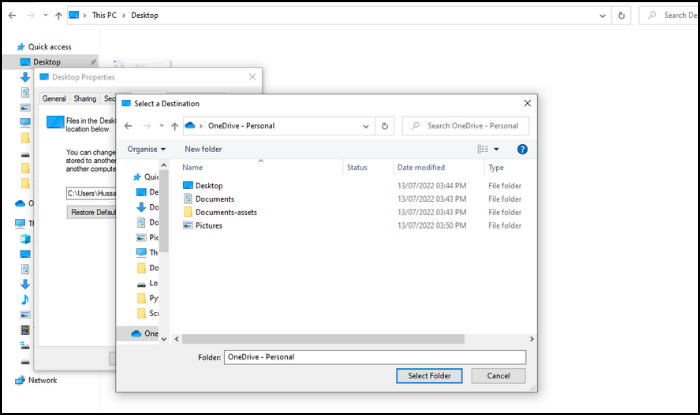Switch to the General tab in Desktop Properties

(54, 99)
